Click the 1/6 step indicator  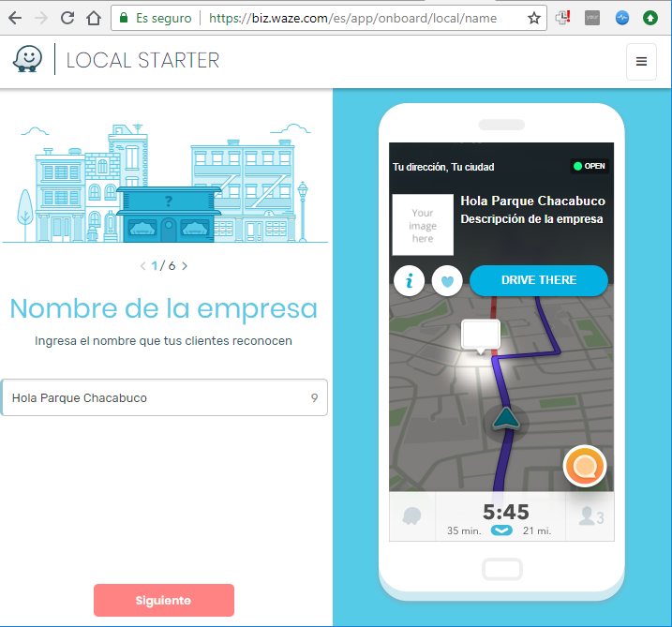[x=163, y=266]
